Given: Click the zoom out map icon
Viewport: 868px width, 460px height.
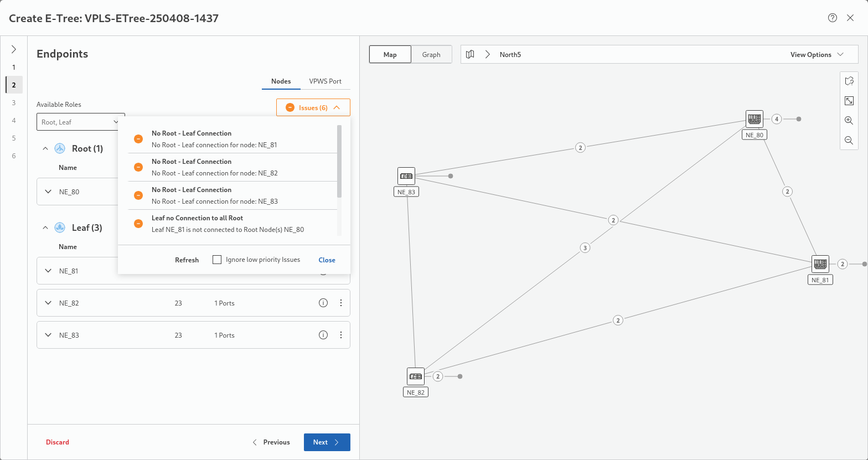Looking at the screenshot, I should pos(849,141).
